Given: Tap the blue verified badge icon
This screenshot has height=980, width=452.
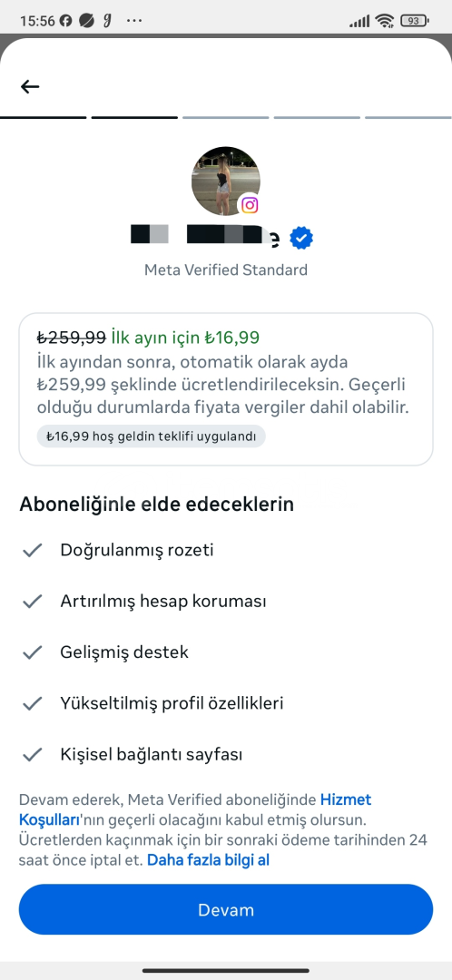Looking at the screenshot, I should [x=301, y=238].
